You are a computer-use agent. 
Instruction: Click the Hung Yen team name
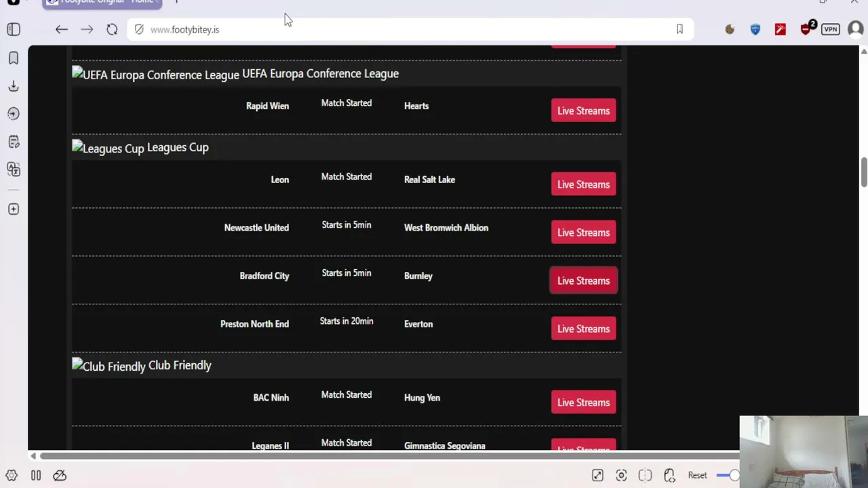coord(422,398)
